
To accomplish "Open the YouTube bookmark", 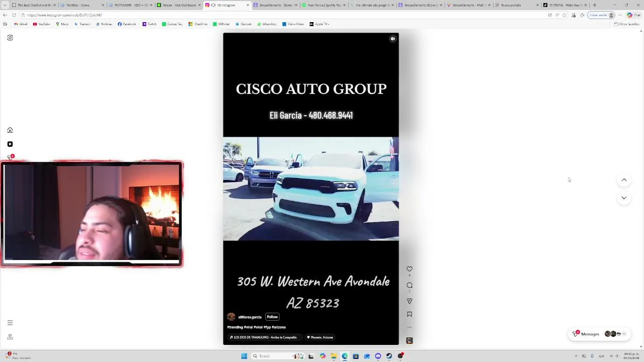I will tap(42, 24).
